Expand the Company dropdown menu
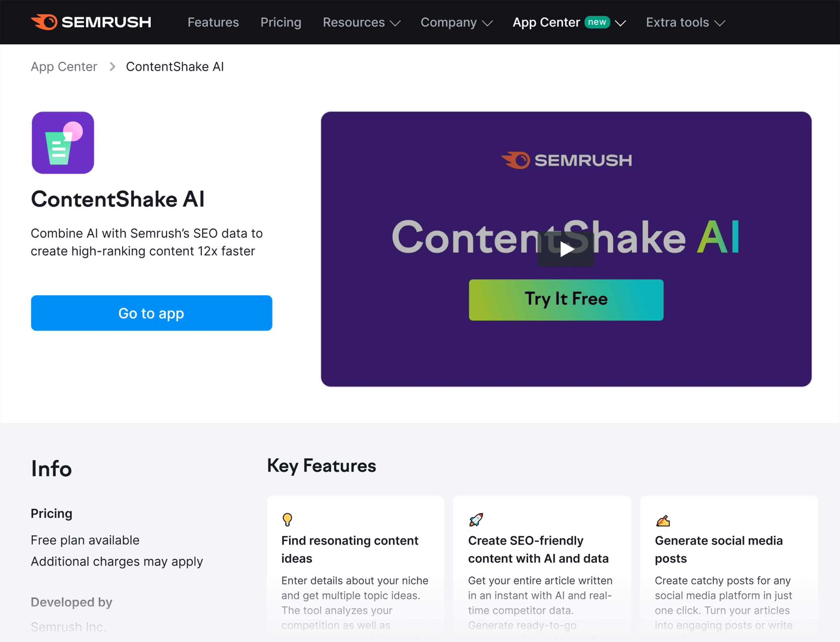 tap(456, 22)
